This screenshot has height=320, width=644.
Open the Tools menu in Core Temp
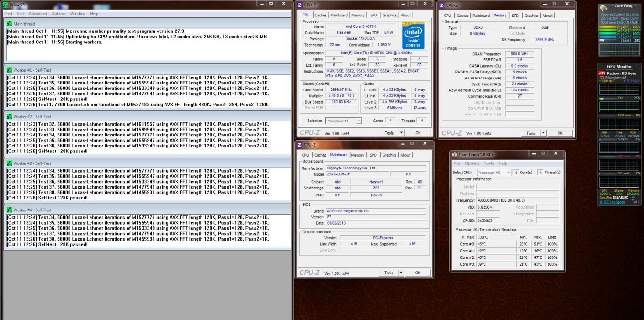[x=489, y=163]
